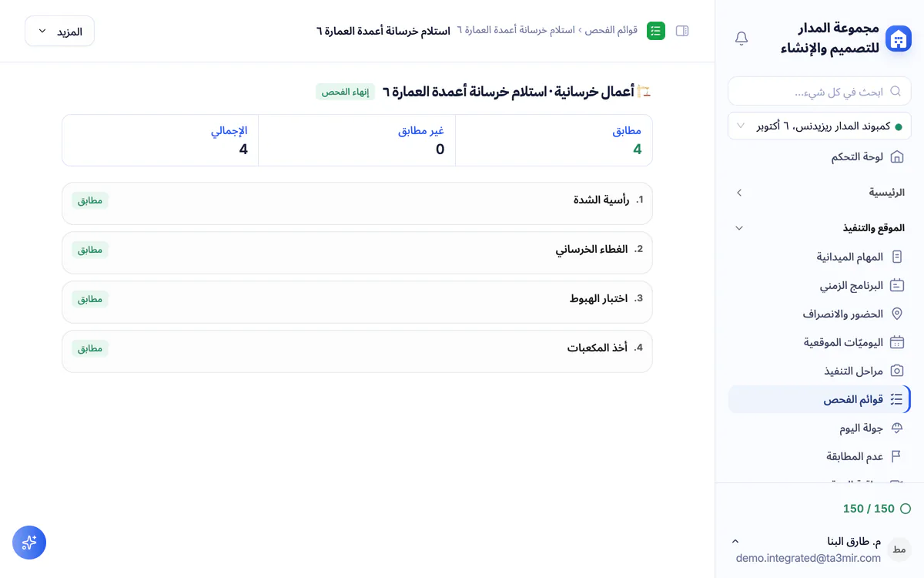Viewport: 924px width, 578px height.
Task: Toggle the sidebar panel icon in header
Action: tap(682, 31)
